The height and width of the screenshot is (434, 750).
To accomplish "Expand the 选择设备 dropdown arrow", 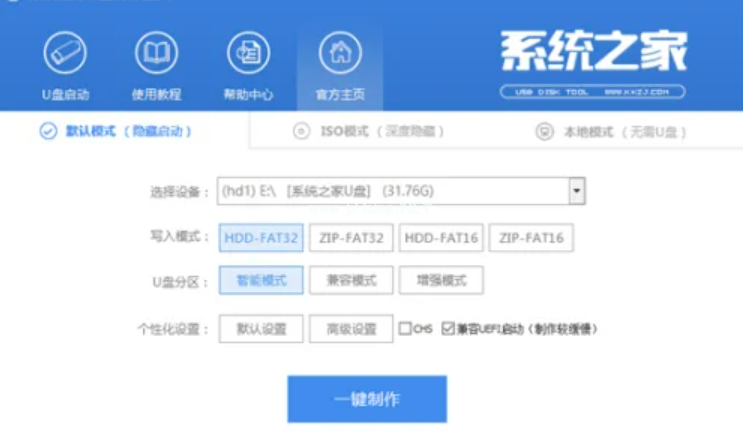I will (576, 191).
